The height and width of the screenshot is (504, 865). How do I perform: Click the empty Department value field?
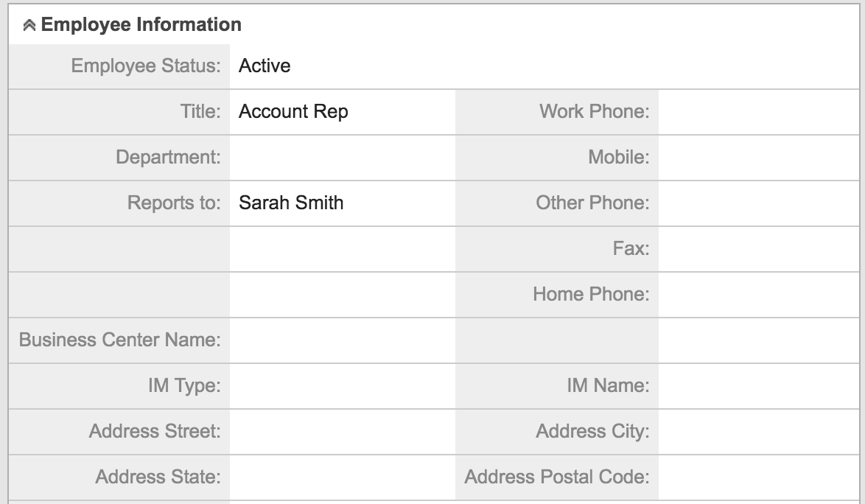(342, 158)
